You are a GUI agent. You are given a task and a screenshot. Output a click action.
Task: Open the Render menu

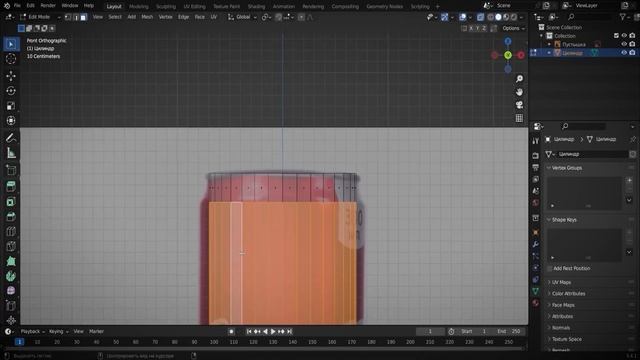coord(48,6)
